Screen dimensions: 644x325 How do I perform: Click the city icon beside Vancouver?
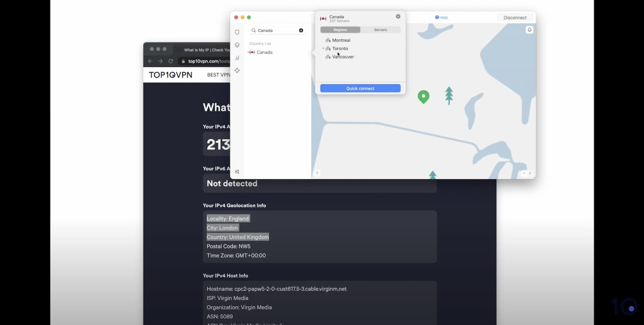[x=328, y=57]
